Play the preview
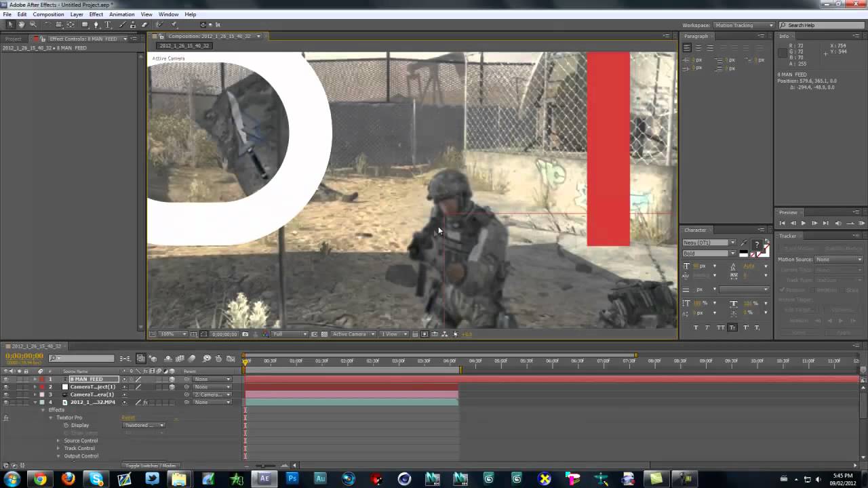This screenshot has height=488, width=868. [x=804, y=223]
